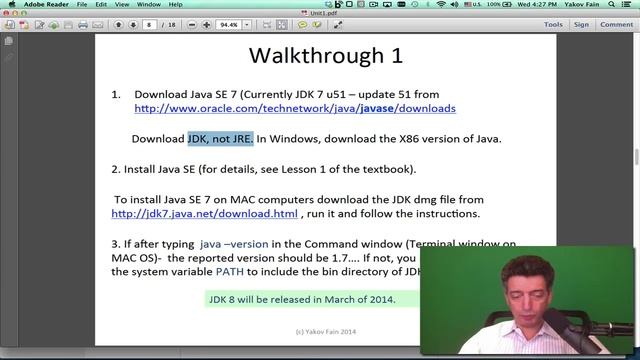Click the Print toolbar icon
640x360 pixels.
click(83, 25)
